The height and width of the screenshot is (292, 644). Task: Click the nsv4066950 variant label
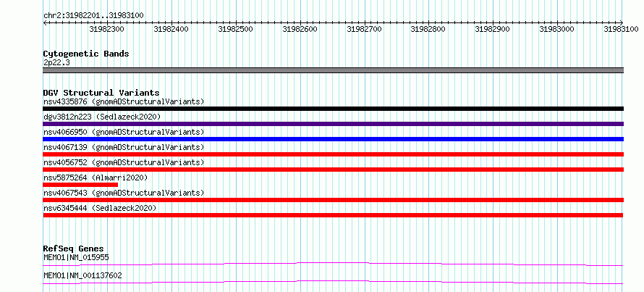point(124,132)
